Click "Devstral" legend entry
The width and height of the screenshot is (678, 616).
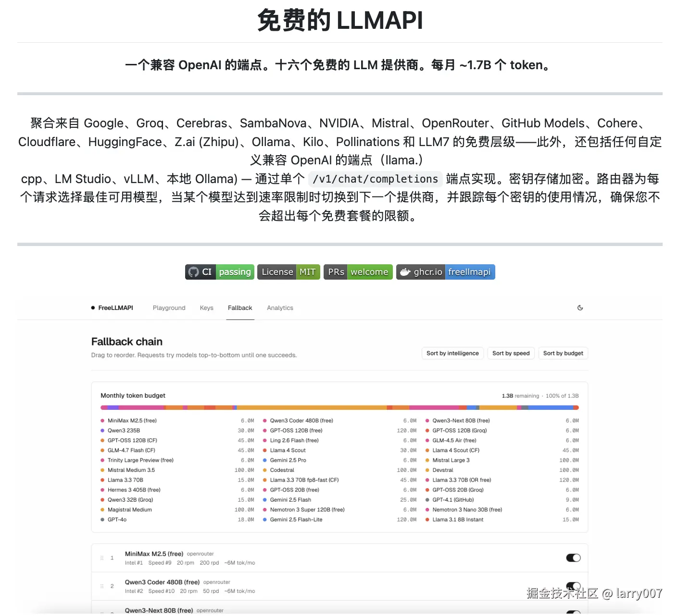tap(443, 470)
